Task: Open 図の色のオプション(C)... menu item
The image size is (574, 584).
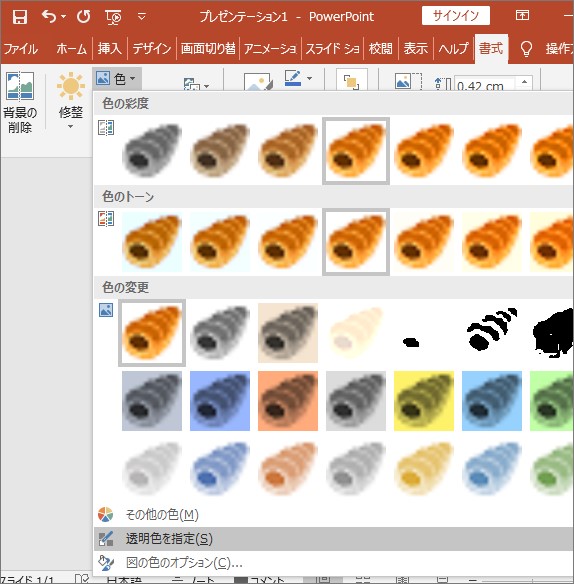Action: (333, 562)
